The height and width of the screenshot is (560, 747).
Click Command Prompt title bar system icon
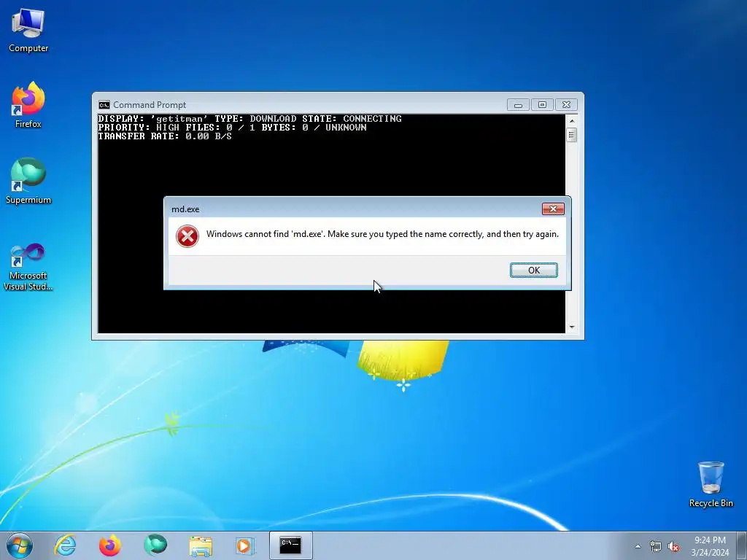point(104,105)
